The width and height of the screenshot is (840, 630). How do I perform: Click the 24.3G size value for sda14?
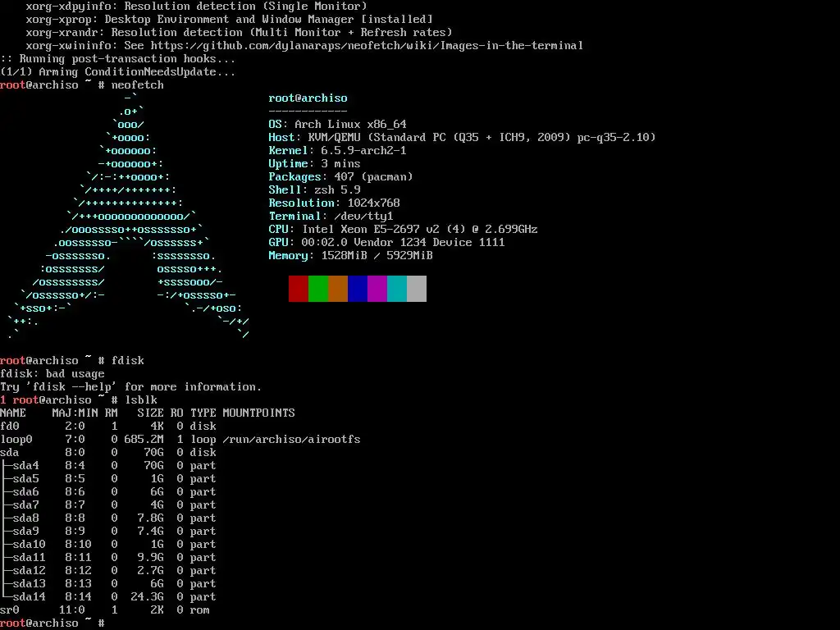click(148, 597)
